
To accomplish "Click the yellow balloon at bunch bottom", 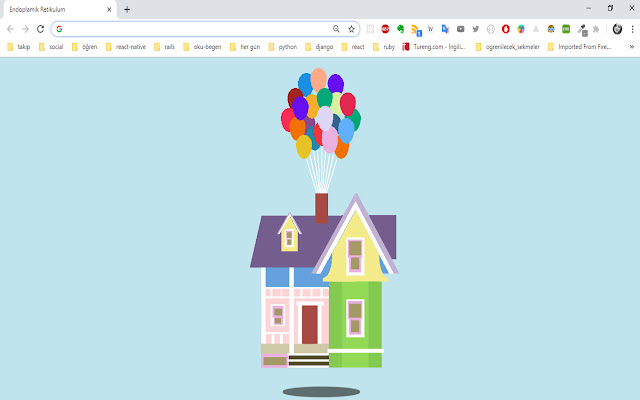I will tap(304, 147).
